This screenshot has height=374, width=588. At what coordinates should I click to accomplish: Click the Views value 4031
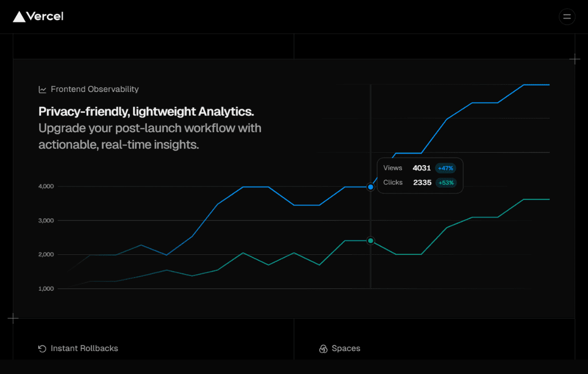click(x=422, y=168)
